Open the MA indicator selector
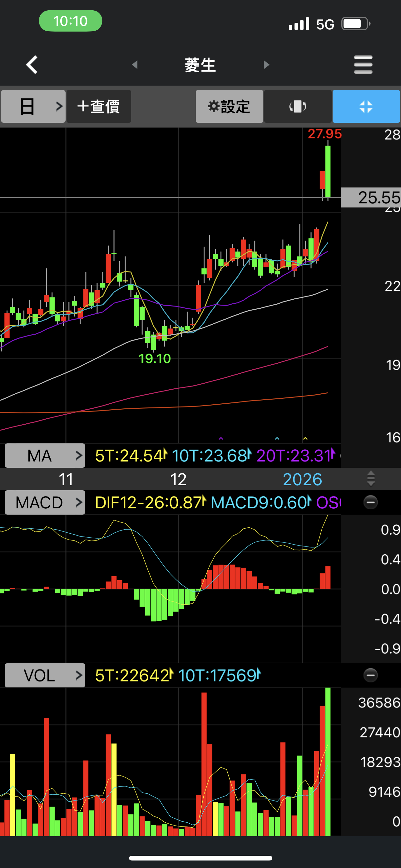Viewport: 401px width, 868px height. pyautogui.click(x=45, y=456)
